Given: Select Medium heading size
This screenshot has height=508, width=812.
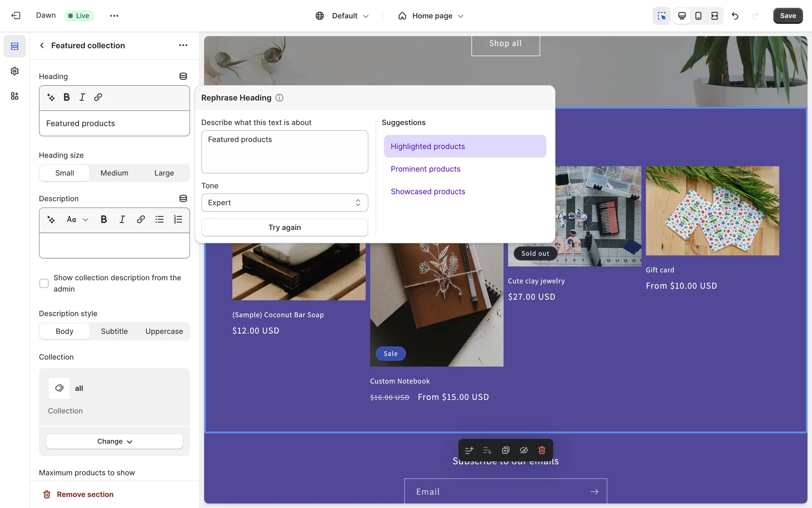Looking at the screenshot, I should [114, 173].
